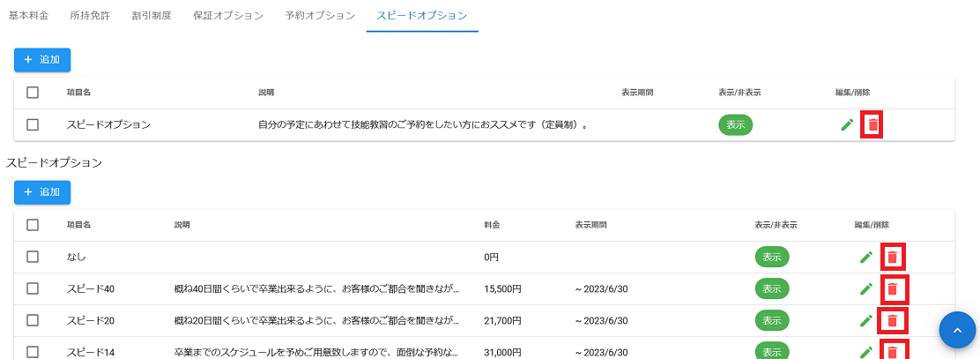Delete the スピード20 row with trash icon

coord(893,320)
